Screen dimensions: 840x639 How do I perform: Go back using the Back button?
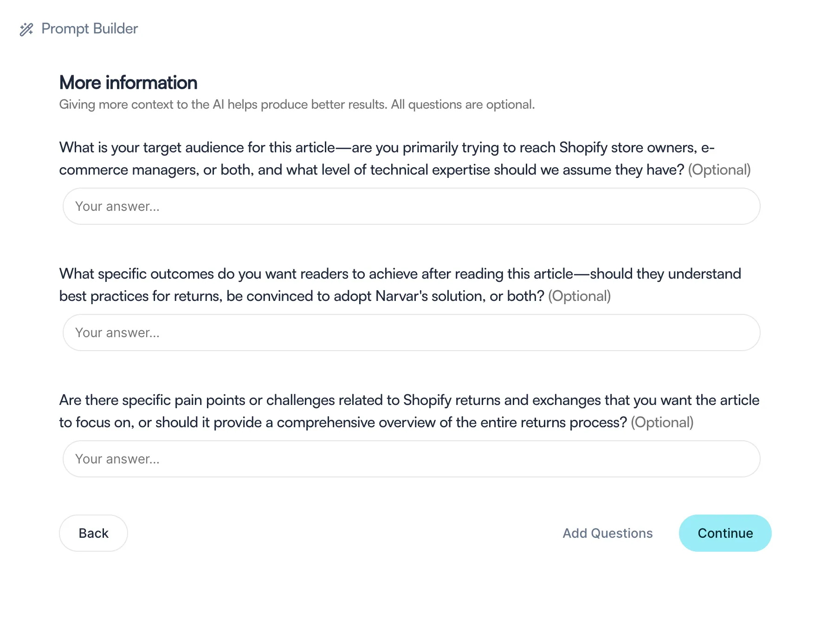click(x=93, y=533)
